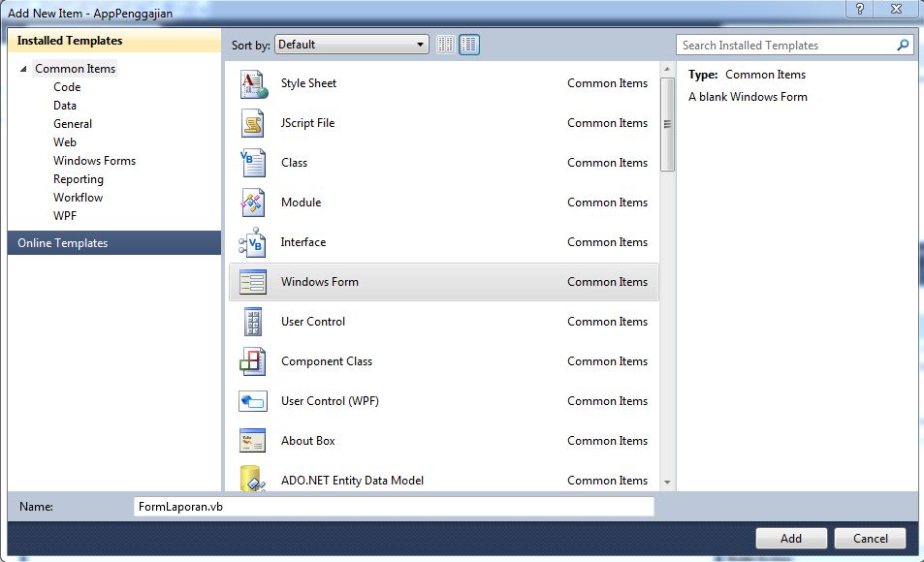Viewport: 924px width, 562px height.
Task: Click the template list scroll up arrow
Action: tap(667, 69)
